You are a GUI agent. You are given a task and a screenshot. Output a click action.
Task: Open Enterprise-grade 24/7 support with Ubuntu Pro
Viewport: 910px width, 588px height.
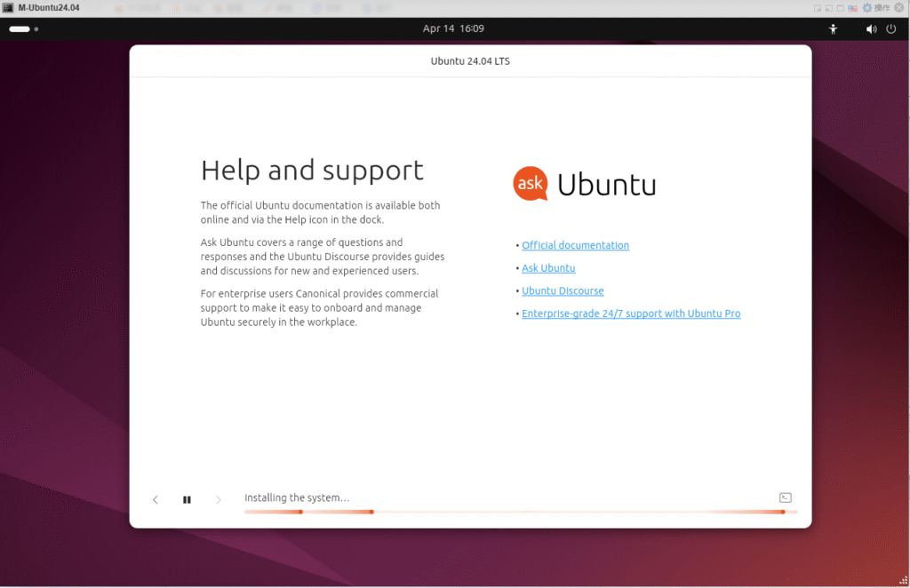pos(631,314)
